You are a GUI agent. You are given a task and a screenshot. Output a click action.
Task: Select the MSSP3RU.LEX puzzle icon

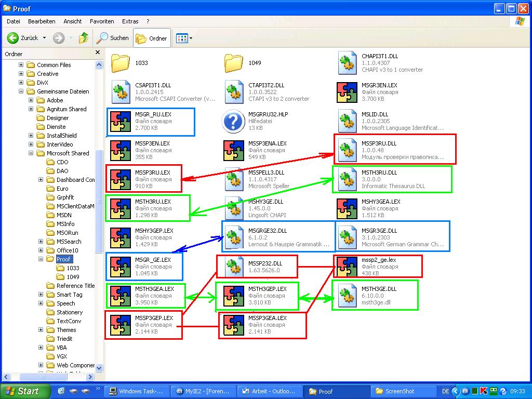coord(121,179)
